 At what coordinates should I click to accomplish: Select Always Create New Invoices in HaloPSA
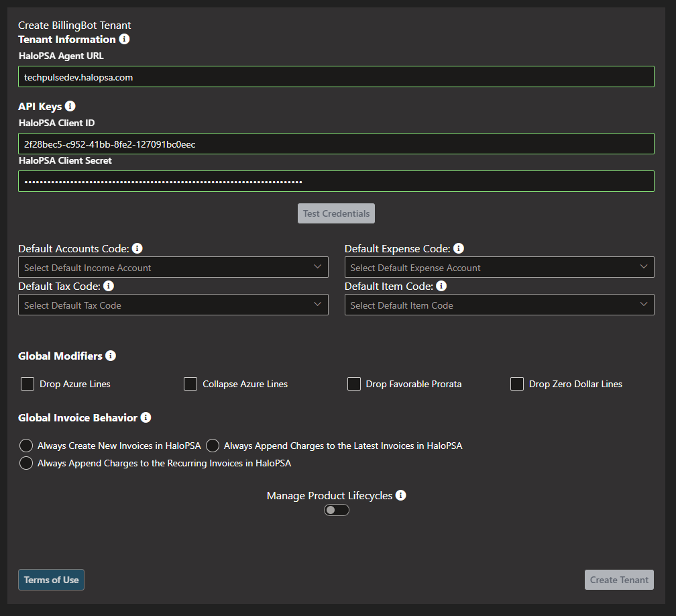[x=26, y=446]
